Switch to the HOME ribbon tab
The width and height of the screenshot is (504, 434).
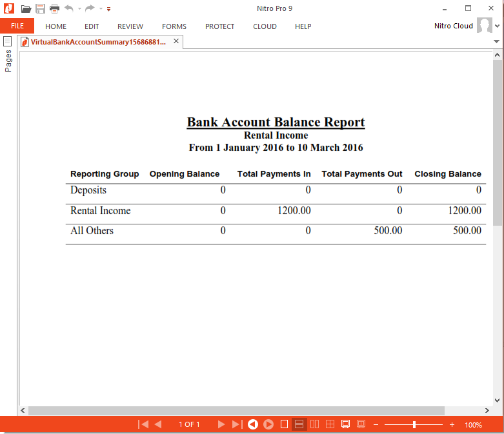[55, 26]
